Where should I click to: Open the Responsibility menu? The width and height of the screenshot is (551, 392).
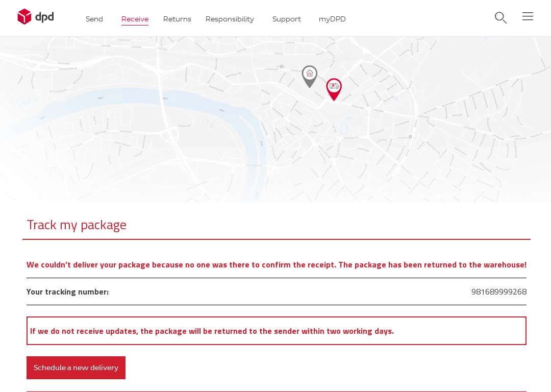tap(230, 19)
